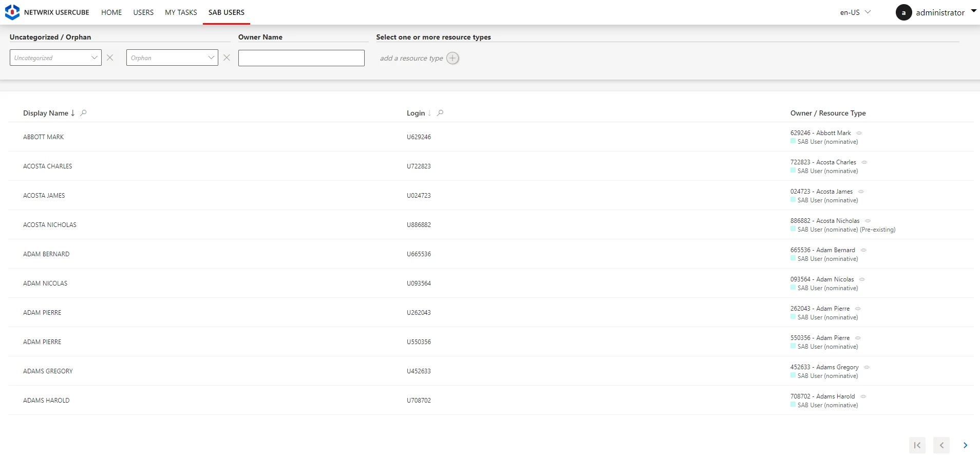Image resolution: width=980 pixels, height=455 pixels.
Task: Select the ACOSTA JAMES row name
Action: (x=44, y=196)
